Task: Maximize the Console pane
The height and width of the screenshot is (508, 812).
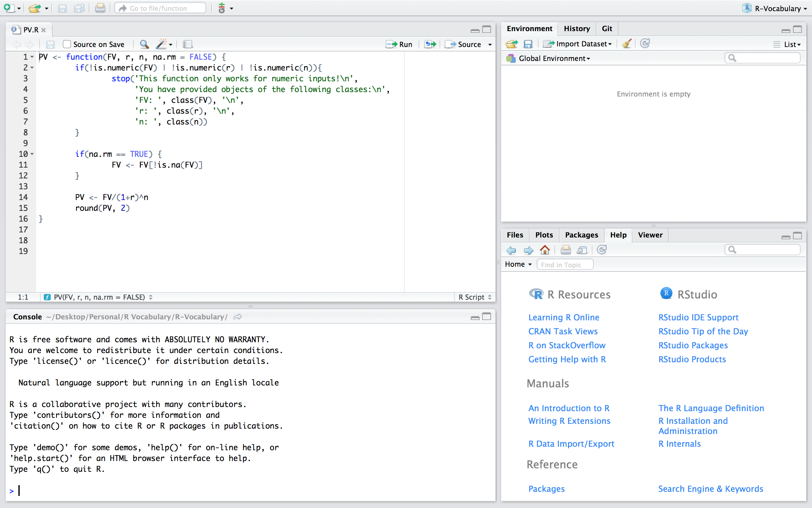Action: point(487,317)
